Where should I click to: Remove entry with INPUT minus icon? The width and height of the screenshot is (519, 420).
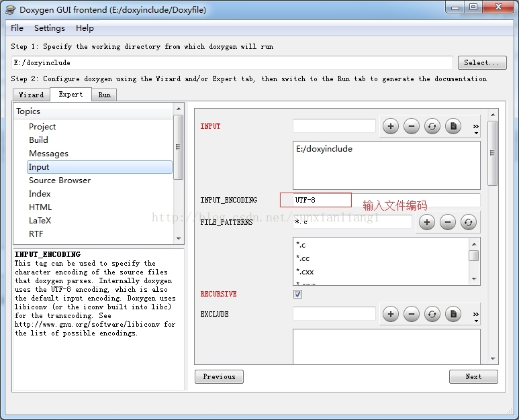(x=412, y=126)
